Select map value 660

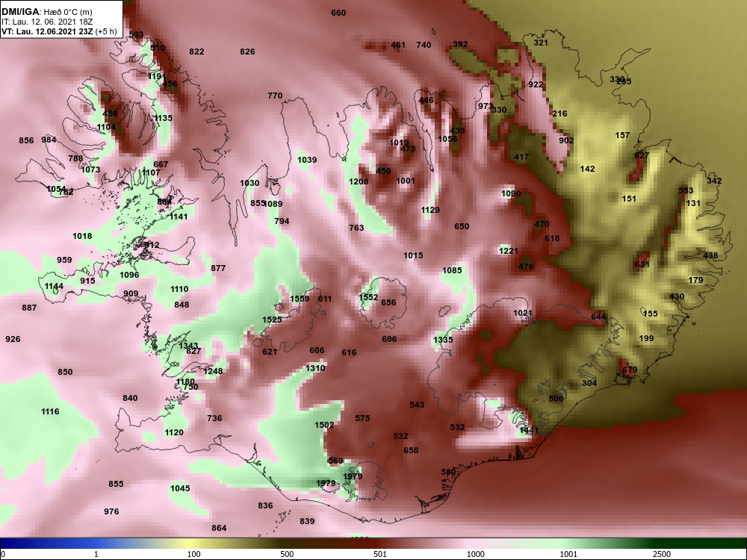(x=338, y=13)
